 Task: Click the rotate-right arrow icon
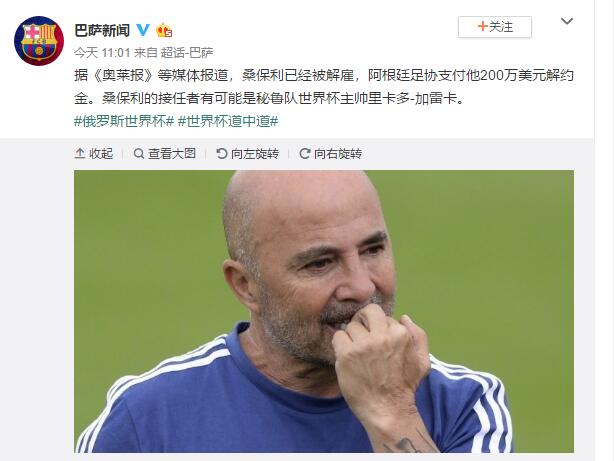pyautogui.click(x=305, y=154)
